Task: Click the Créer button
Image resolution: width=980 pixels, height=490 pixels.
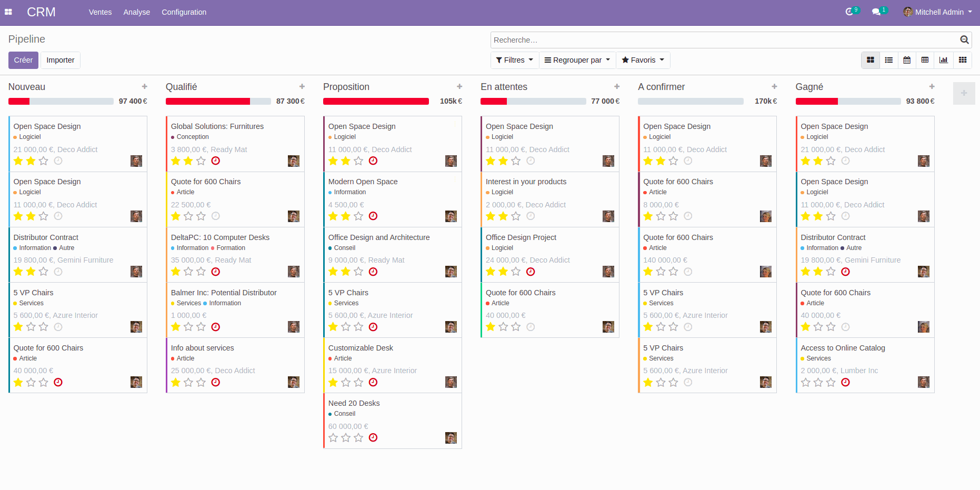Action: tap(23, 60)
